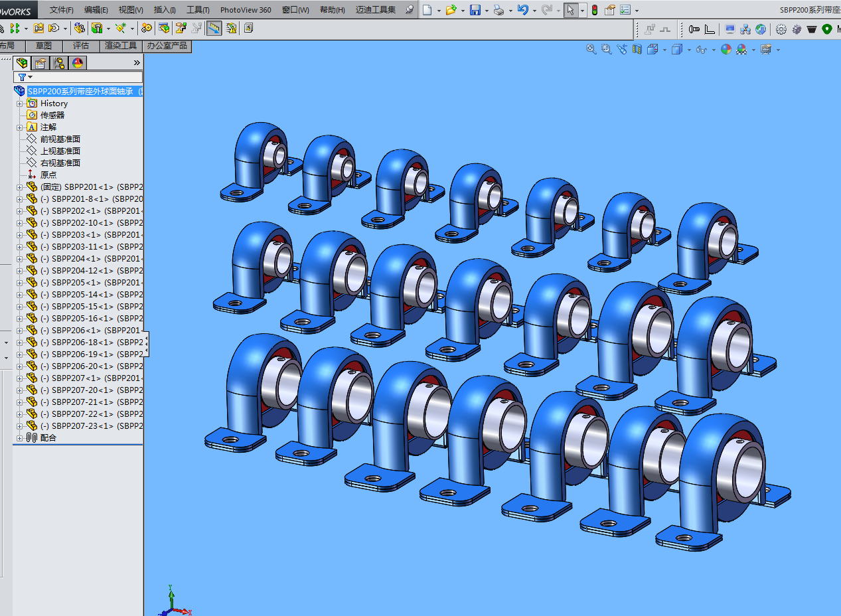Save the document with floppy disk icon
The image size is (841, 616).
475,10
